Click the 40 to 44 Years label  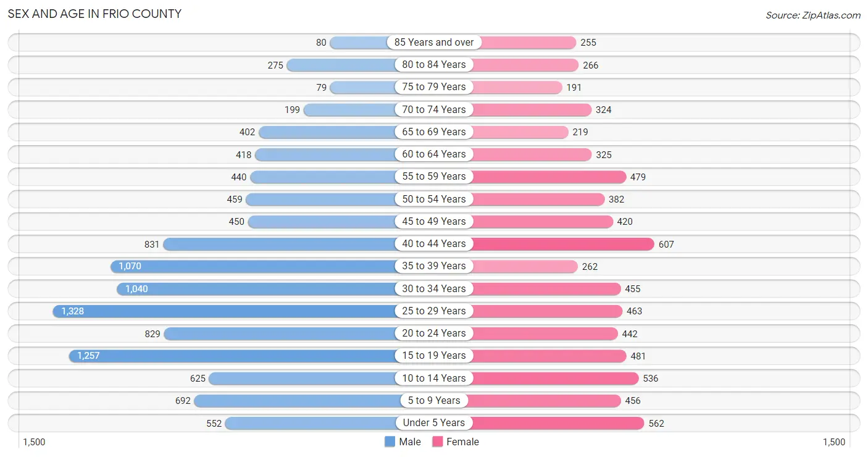[434, 243]
